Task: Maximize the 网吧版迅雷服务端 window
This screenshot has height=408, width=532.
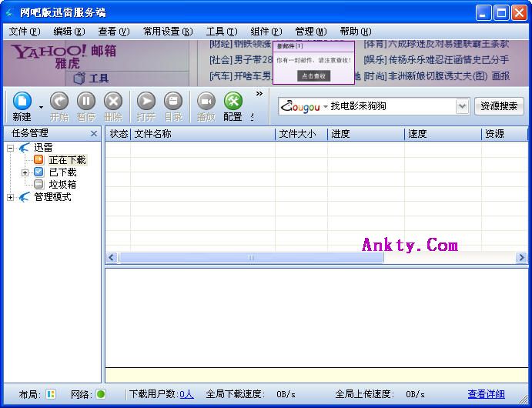Action: pyautogui.click(x=501, y=13)
